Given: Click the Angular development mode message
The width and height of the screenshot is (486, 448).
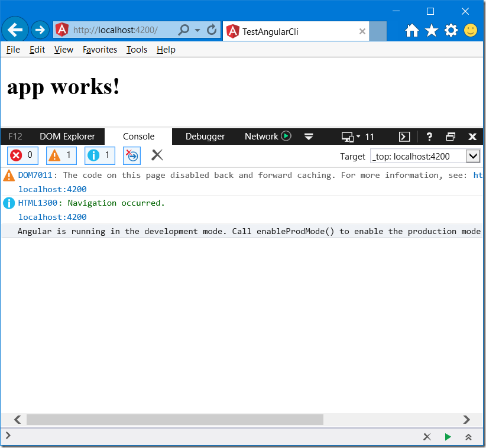Looking at the screenshot, I should (x=249, y=232).
